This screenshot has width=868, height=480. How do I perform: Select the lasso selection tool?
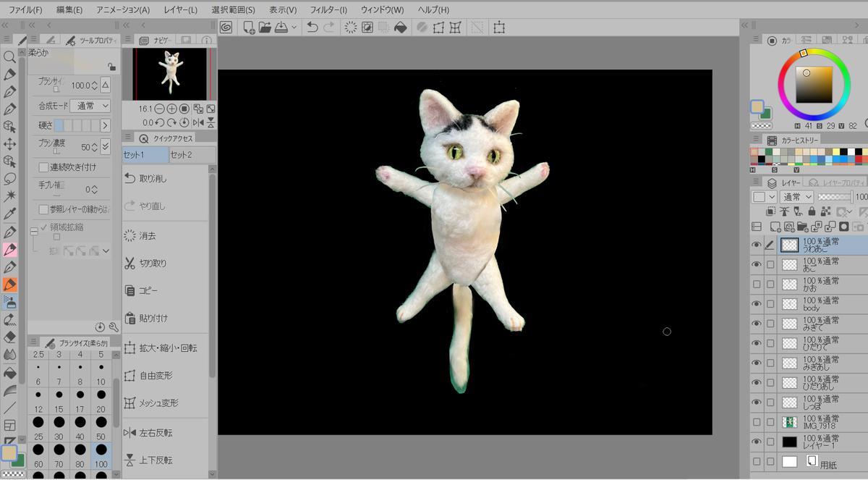(x=9, y=179)
